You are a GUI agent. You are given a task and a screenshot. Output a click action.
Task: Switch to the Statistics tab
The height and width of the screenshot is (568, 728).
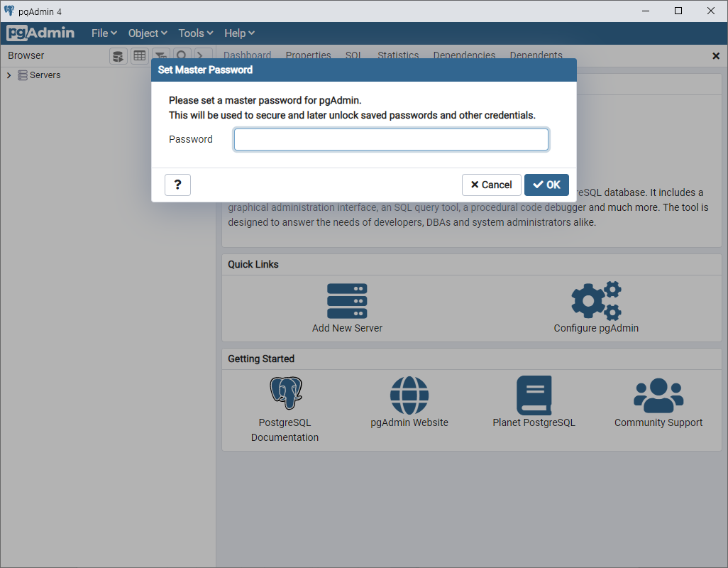click(x=398, y=55)
